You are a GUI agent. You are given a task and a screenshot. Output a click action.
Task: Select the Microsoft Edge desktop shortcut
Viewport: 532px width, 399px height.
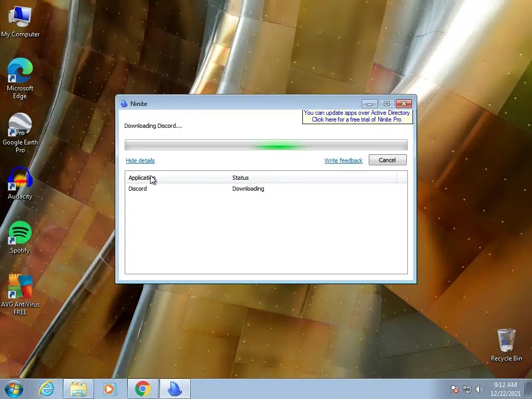[20, 79]
